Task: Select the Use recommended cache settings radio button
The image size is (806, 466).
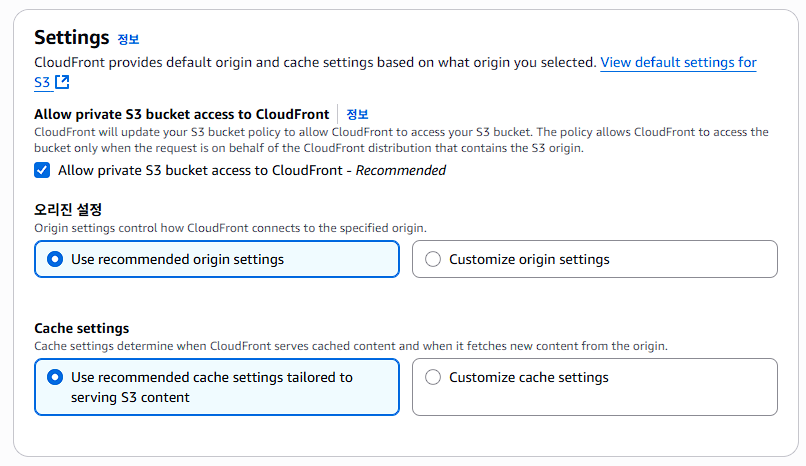Action: [x=55, y=378]
